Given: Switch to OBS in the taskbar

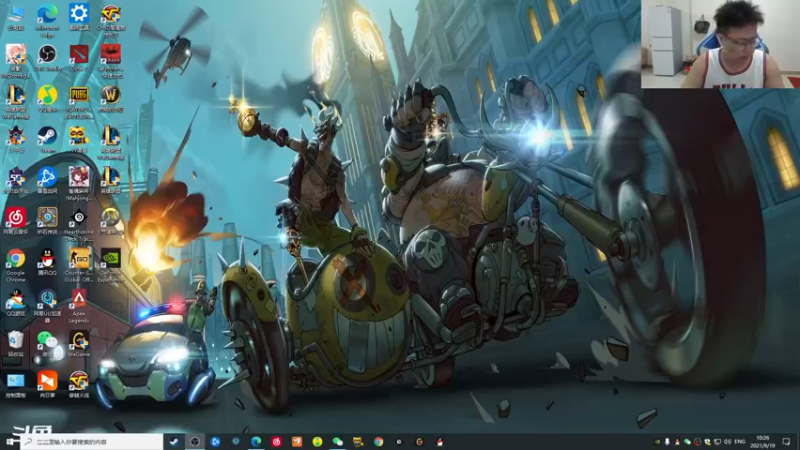Looking at the screenshot, I should tap(194, 442).
